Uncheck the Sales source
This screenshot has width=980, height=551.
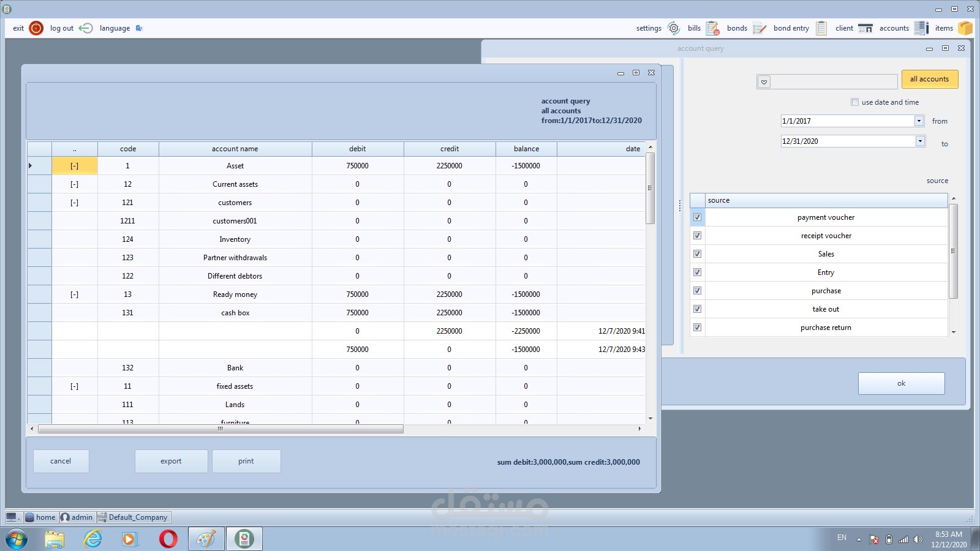click(x=697, y=254)
